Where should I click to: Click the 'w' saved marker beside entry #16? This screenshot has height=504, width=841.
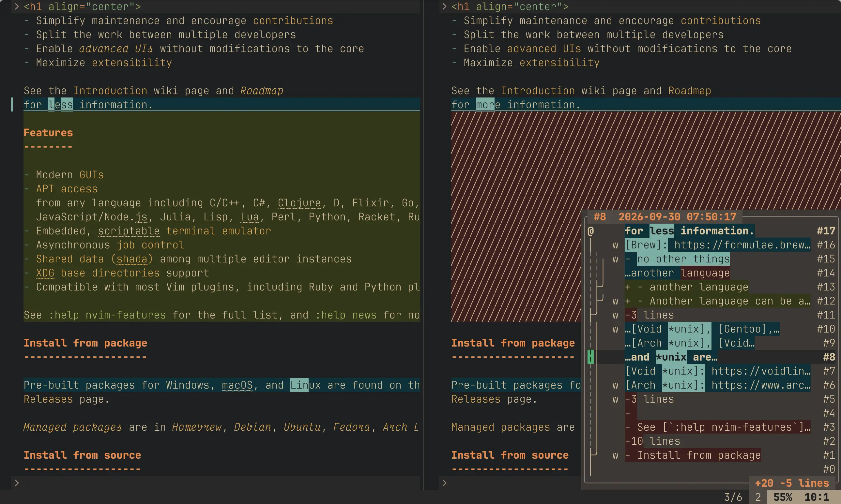pyautogui.click(x=615, y=245)
